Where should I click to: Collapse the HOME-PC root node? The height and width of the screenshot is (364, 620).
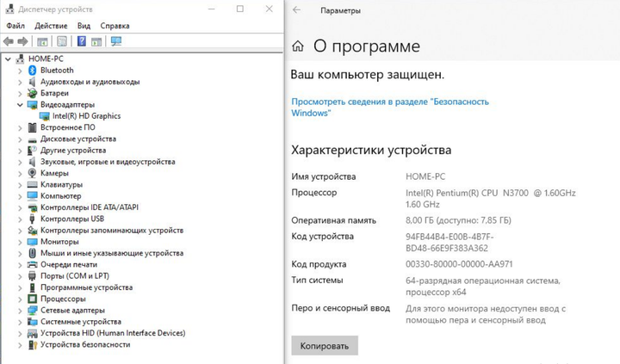[8, 59]
